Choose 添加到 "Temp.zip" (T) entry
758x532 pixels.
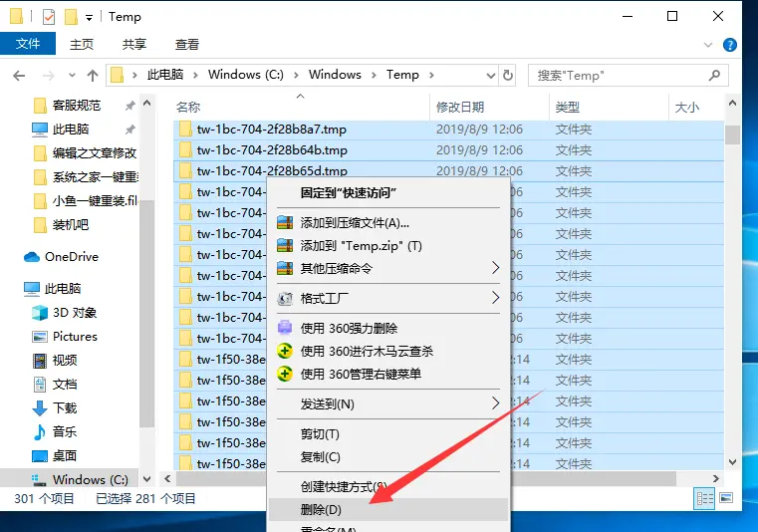388,246
